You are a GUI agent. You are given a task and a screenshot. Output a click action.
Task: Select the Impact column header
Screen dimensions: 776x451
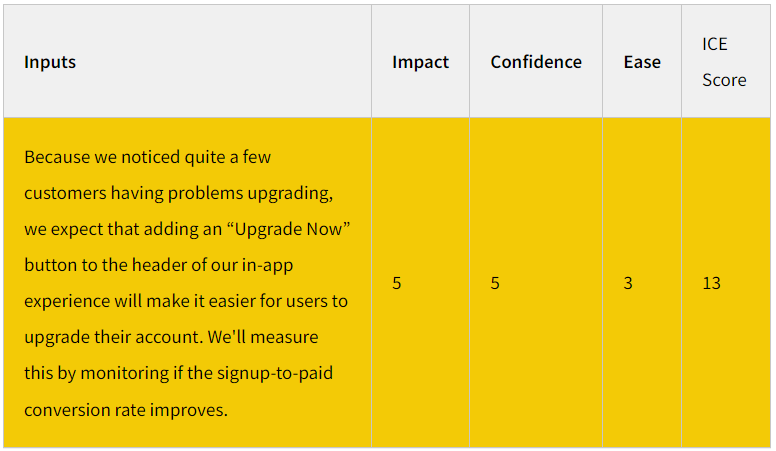pos(420,62)
